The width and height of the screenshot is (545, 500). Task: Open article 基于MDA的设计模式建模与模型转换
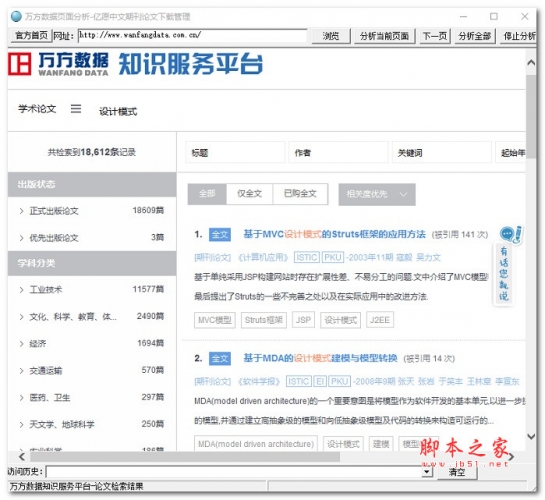(320, 358)
